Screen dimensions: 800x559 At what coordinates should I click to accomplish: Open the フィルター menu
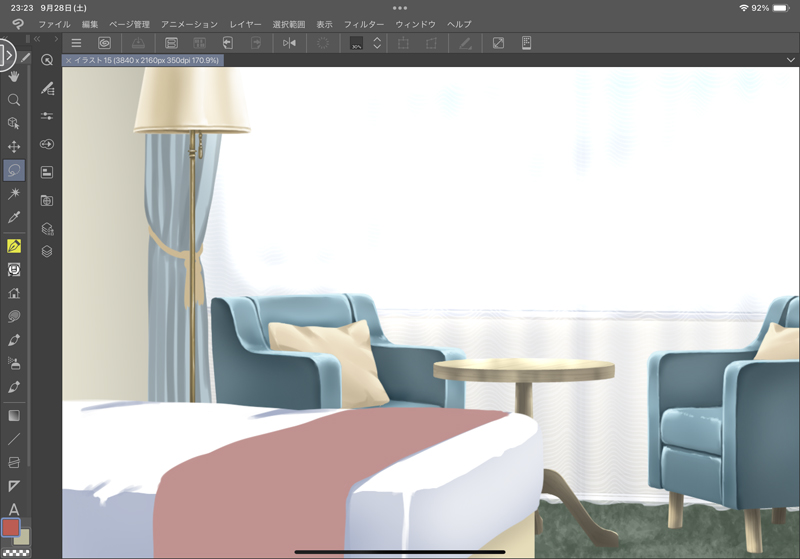[363, 23]
